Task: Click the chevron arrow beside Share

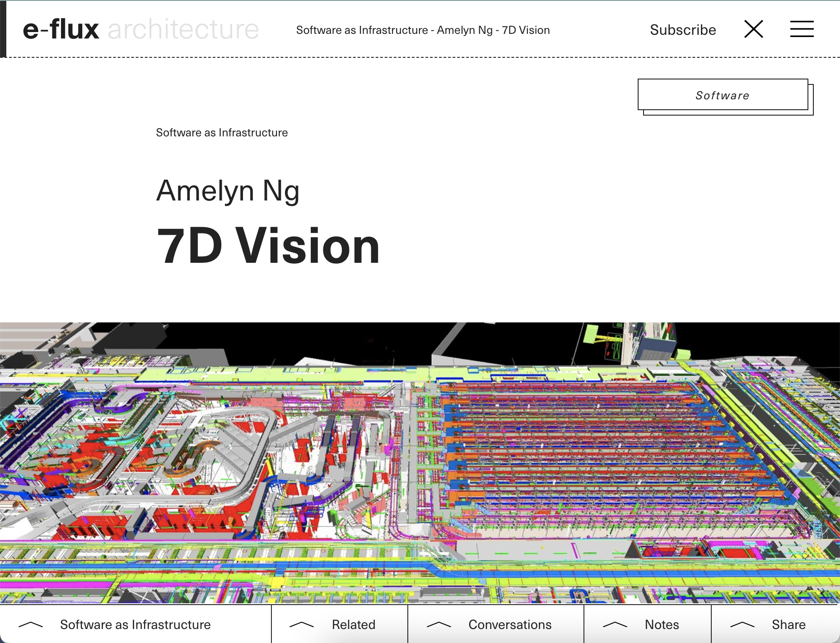Action: tap(742, 624)
